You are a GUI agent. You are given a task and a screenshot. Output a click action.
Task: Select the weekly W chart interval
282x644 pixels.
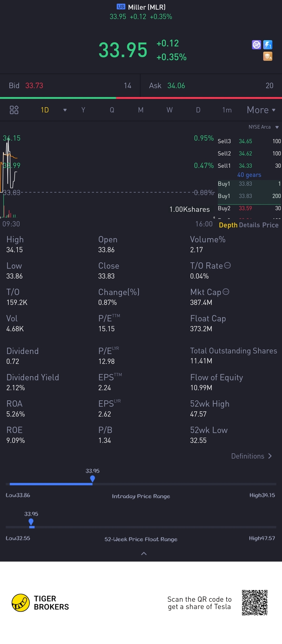click(169, 110)
